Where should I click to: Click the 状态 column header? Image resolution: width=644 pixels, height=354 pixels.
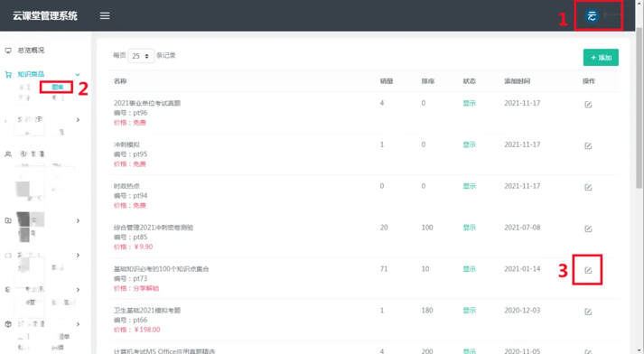coord(470,81)
